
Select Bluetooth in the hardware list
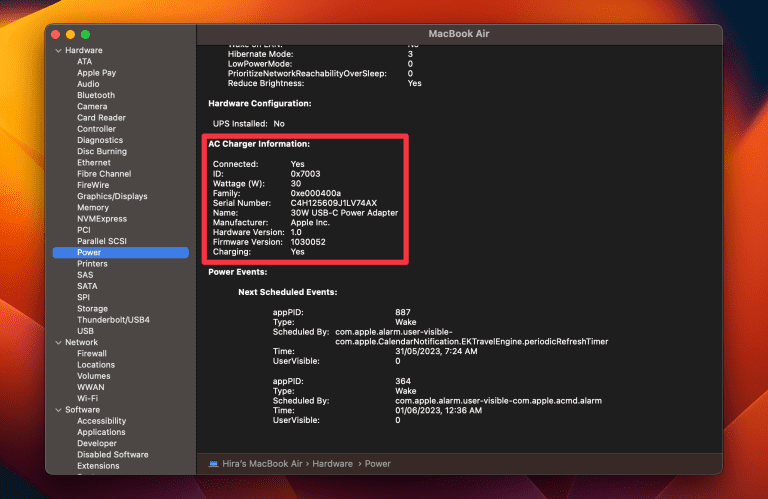95,95
